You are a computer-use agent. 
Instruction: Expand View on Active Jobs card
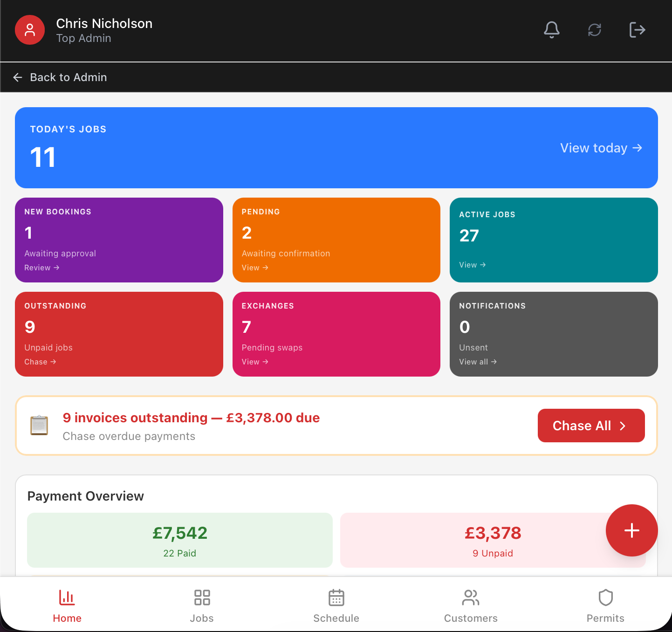tap(472, 265)
